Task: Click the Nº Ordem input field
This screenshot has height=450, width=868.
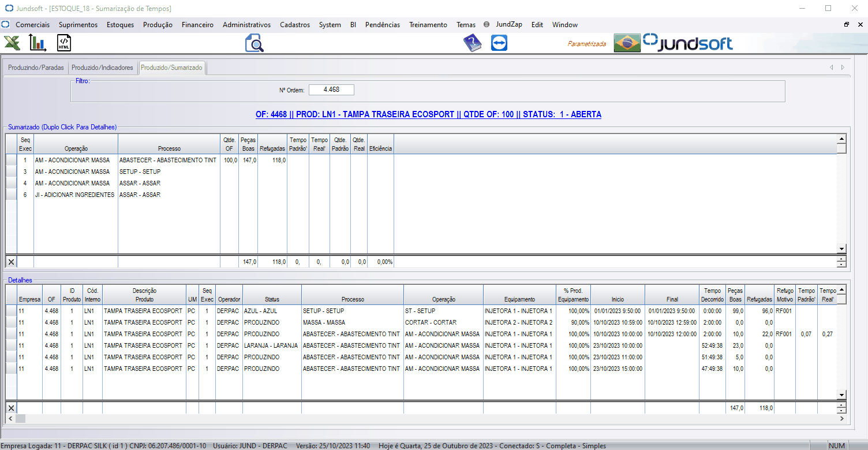Action: (331, 90)
